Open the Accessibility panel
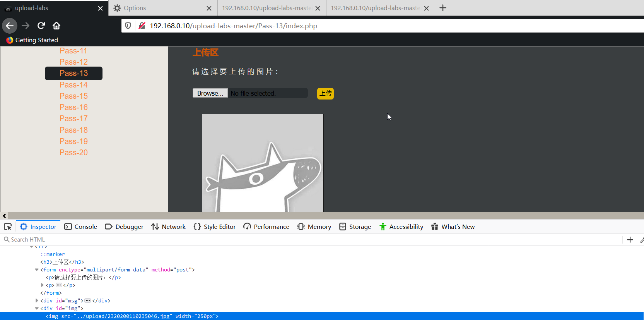 click(401, 227)
